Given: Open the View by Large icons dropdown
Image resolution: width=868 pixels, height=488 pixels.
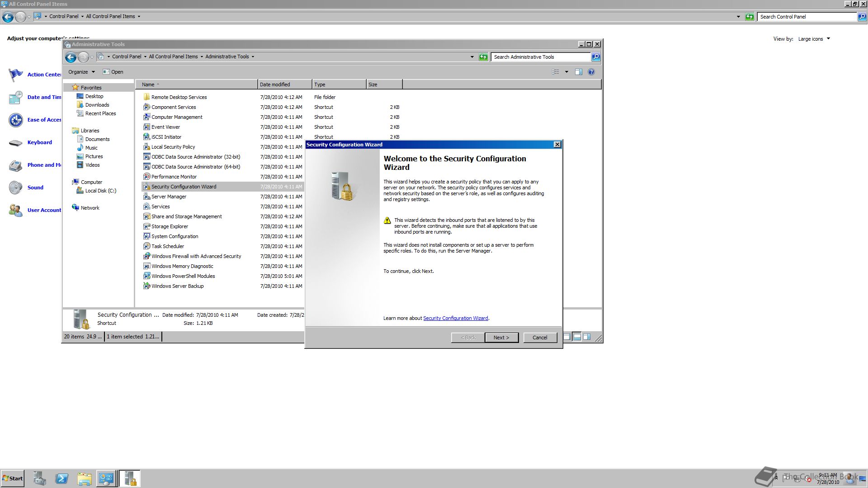Looking at the screenshot, I should click(x=814, y=39).
